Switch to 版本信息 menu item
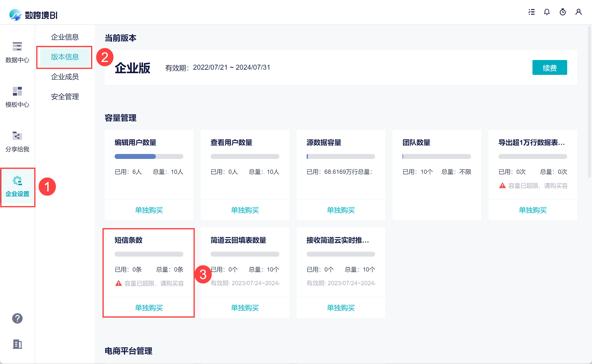 65,57
